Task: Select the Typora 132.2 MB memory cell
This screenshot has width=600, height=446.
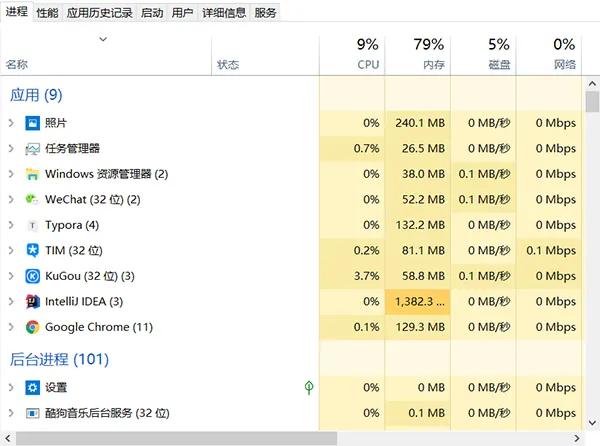Action: pyautogui.click(x=417, y=225)
